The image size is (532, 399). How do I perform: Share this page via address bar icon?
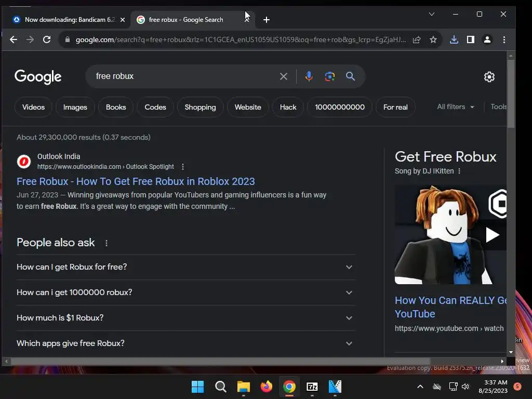point(417,39)
